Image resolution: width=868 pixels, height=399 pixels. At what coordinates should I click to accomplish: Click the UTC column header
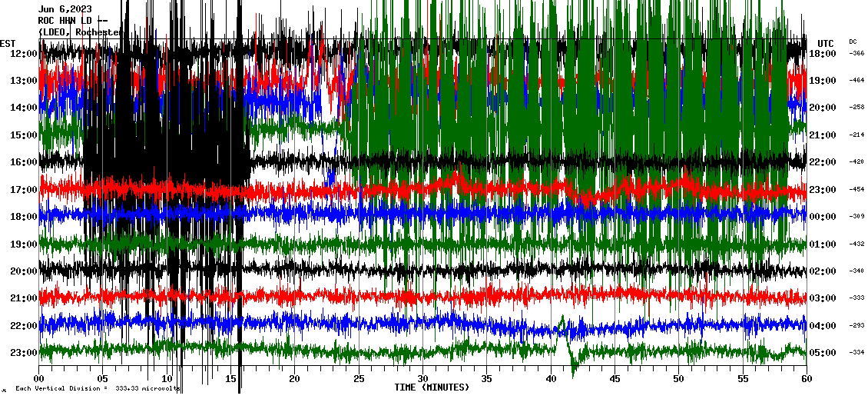826,43
